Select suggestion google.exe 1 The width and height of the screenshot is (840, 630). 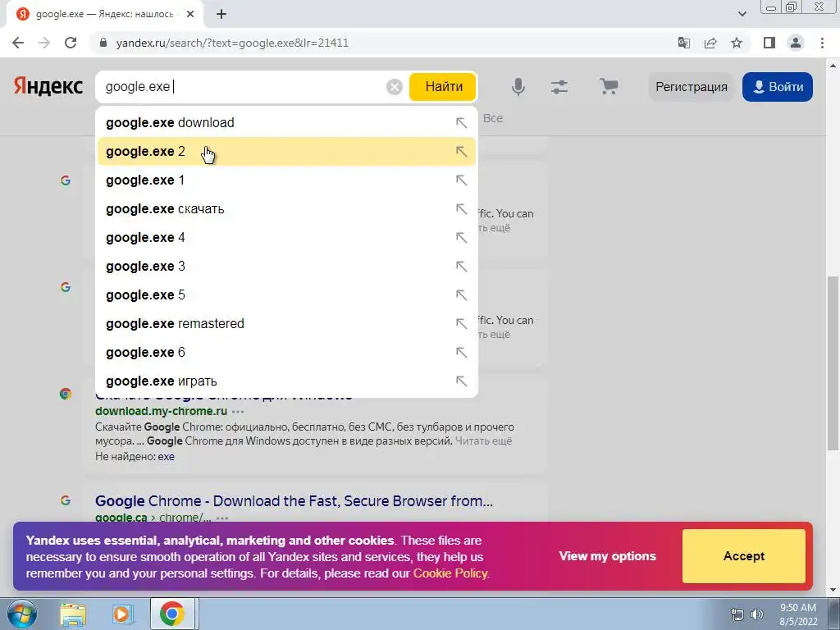point(286,180)
